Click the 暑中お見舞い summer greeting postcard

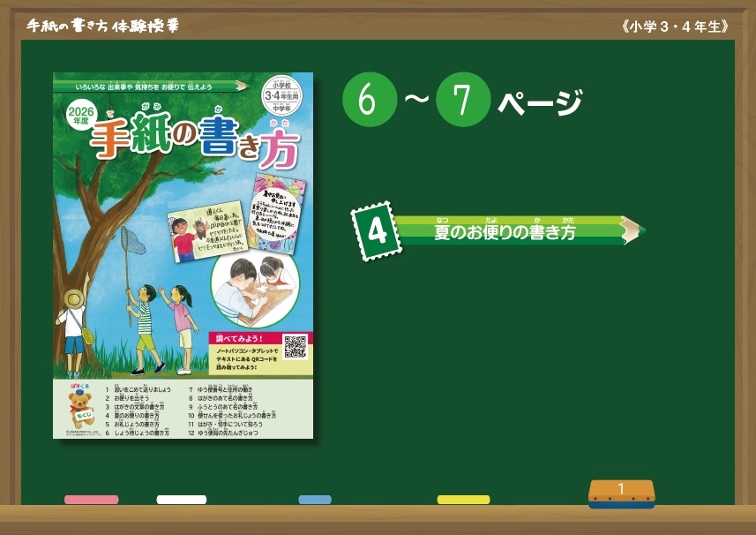[276, 214]
